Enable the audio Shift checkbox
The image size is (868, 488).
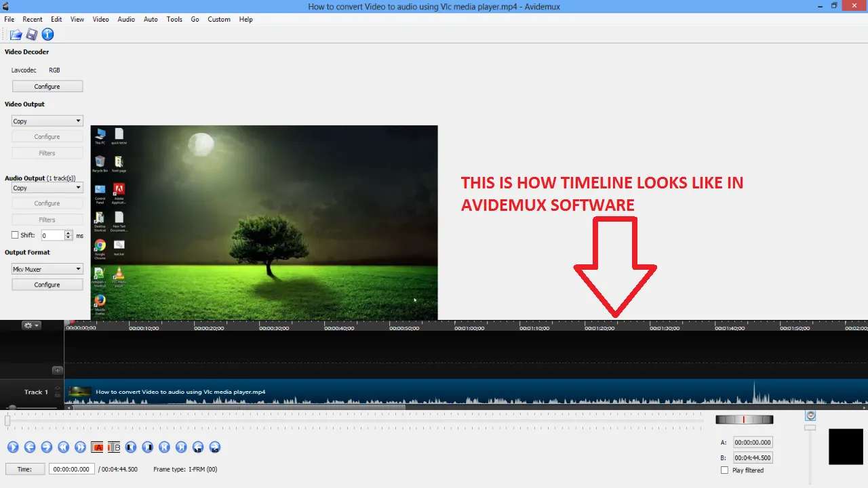click(15, 235)
